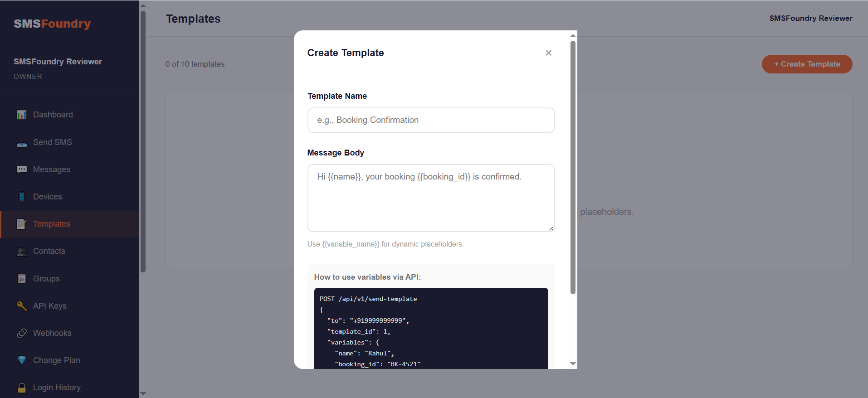This screenshot has height=398, width=868.
Task: Click the Webhooks link icon
Action: pos(22,333)
